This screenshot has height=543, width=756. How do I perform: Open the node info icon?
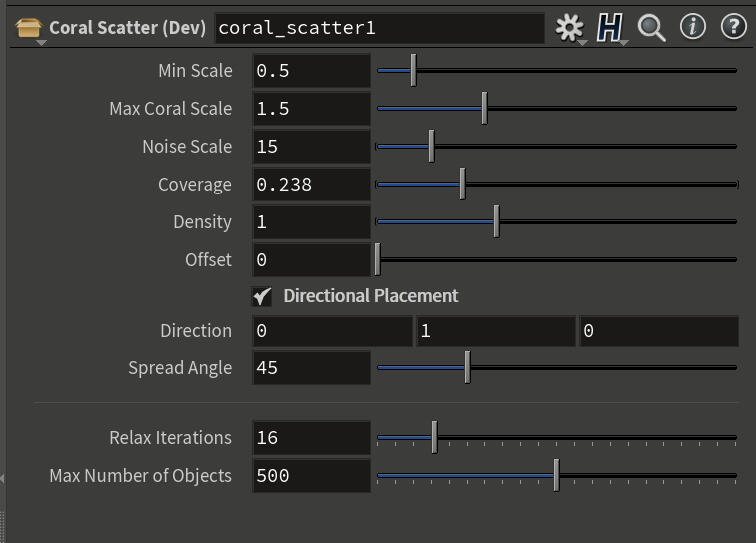pos(692,27)
